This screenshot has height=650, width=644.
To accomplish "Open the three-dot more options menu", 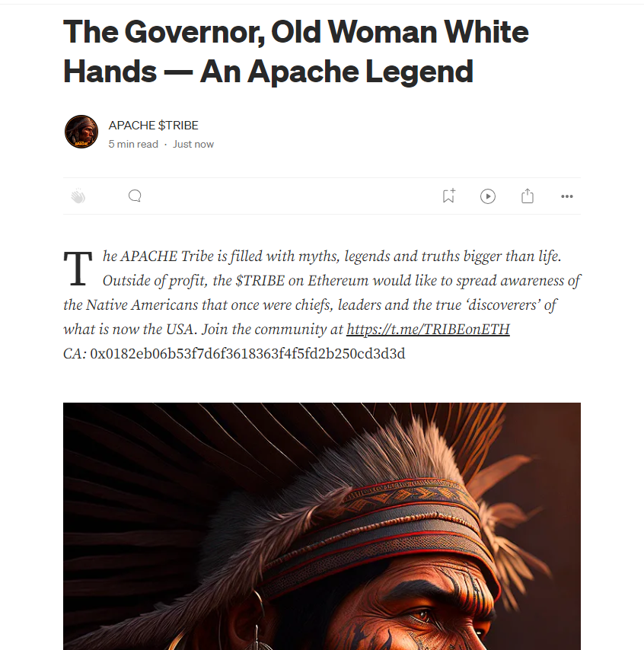I will click(566, 196).
